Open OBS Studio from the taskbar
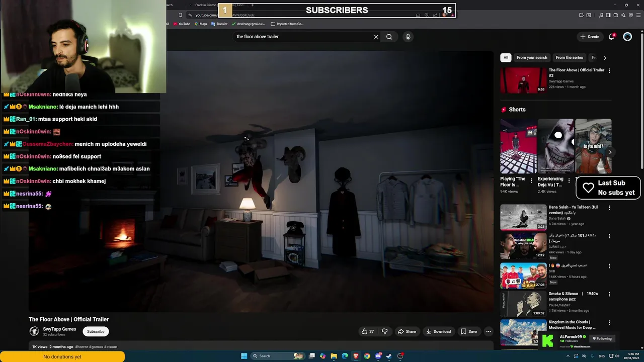 400,356
